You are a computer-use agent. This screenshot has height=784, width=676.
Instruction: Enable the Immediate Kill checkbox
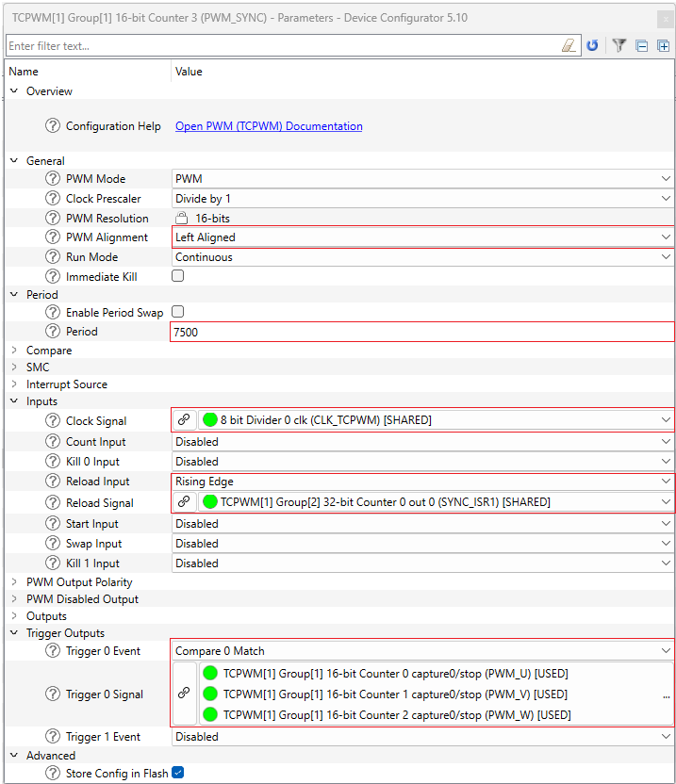coord(178,276)
